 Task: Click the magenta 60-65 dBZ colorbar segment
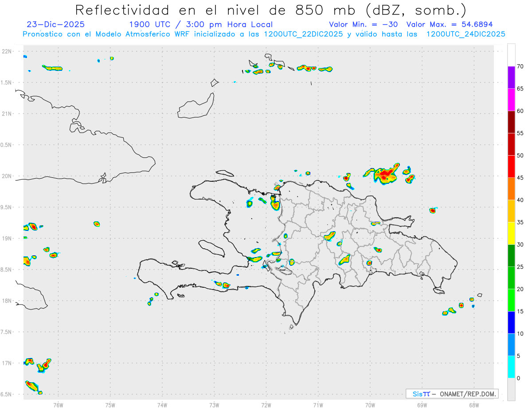pyautogui.click(x=512, y=100)
